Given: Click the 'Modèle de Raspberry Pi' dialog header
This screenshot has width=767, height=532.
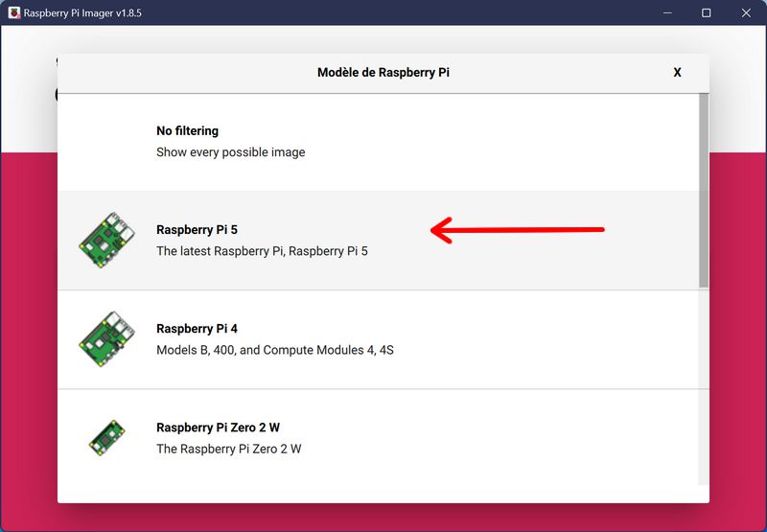Looking at the screenshot, I should 383,72.
